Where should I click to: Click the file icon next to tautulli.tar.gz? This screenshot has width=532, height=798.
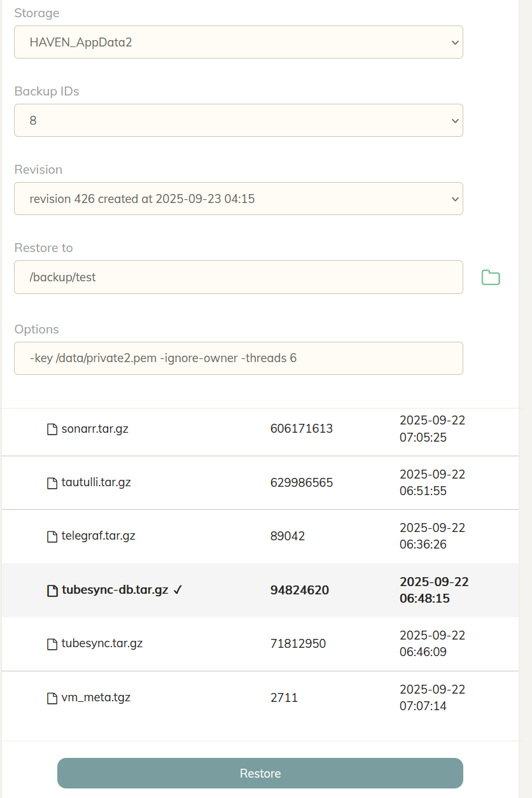[x=52, y=483]
